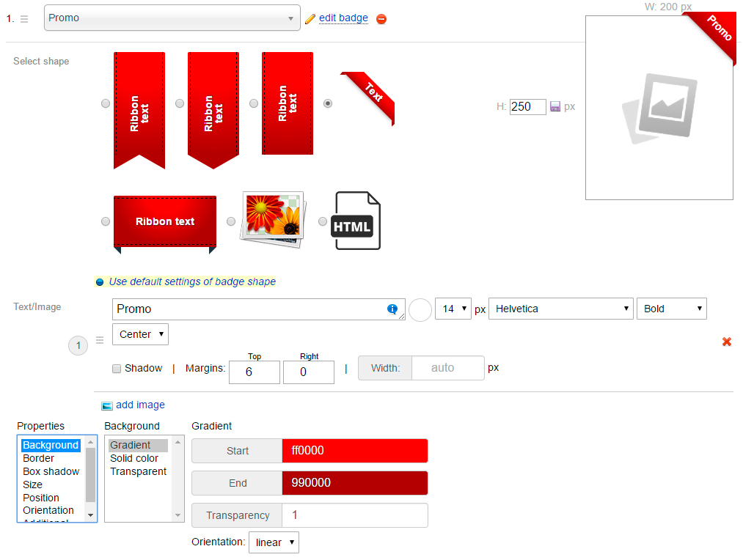Click Use default settings of badge shape
Screen dimensions: 743x560
[x=192, y=281]
